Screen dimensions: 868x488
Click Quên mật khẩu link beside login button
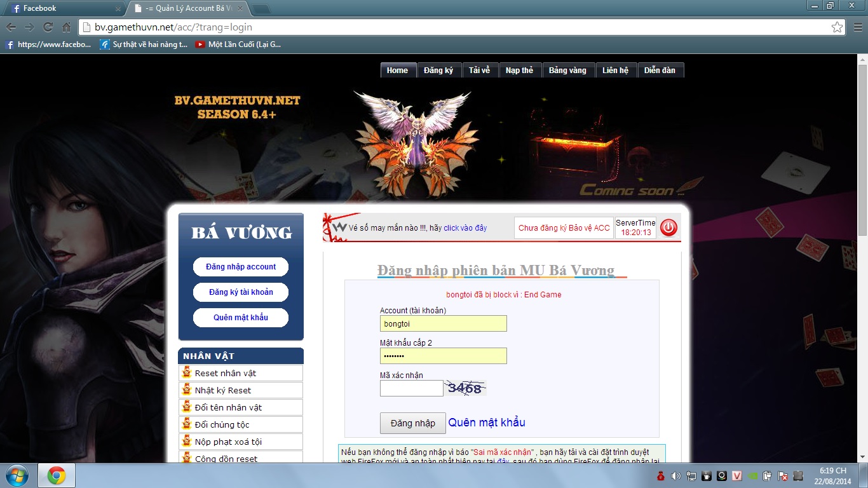[x=487, y=423]
